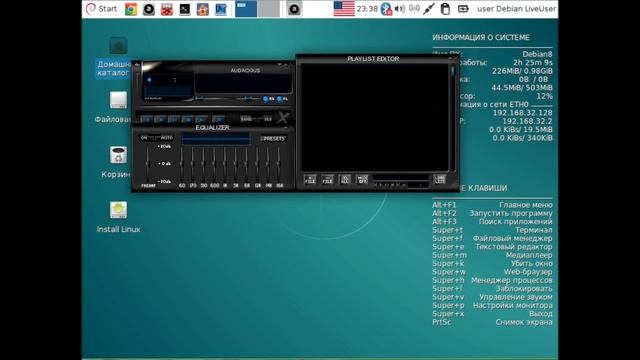Open the equalizer PRESETS menu
640x360 pixels.
(273, 139)
